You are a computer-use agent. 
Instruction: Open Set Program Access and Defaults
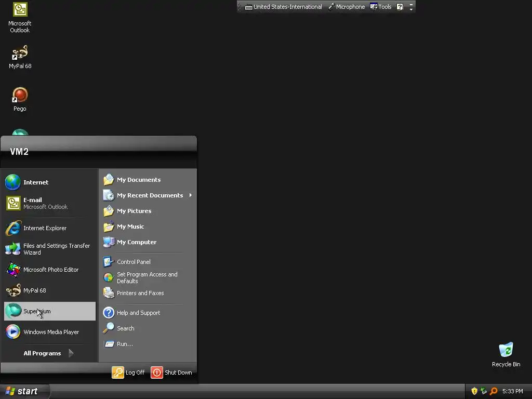[x=148, y=277]
